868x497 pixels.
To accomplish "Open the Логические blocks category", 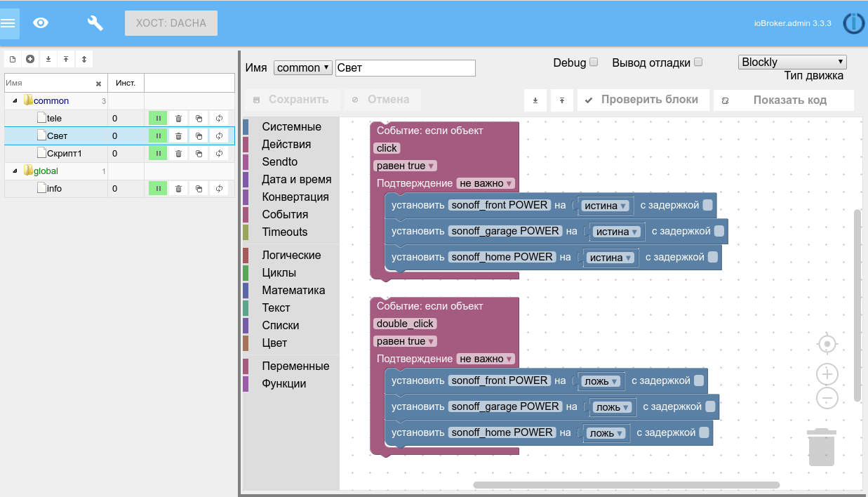I will (x=291, y=256).
